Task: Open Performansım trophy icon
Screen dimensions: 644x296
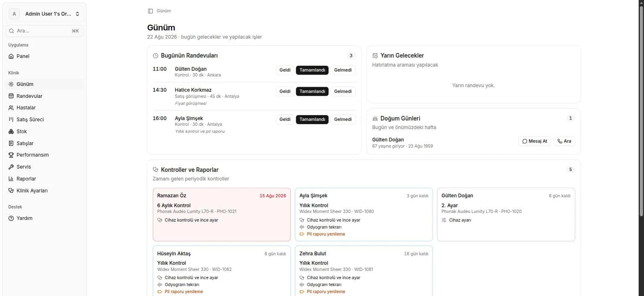Action: tap(11, 155)
